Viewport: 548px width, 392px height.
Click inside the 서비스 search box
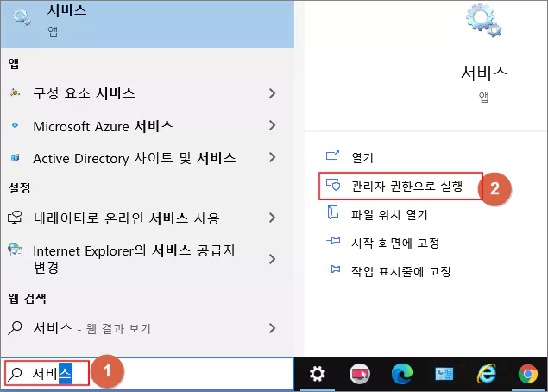(x=147, y=374)
